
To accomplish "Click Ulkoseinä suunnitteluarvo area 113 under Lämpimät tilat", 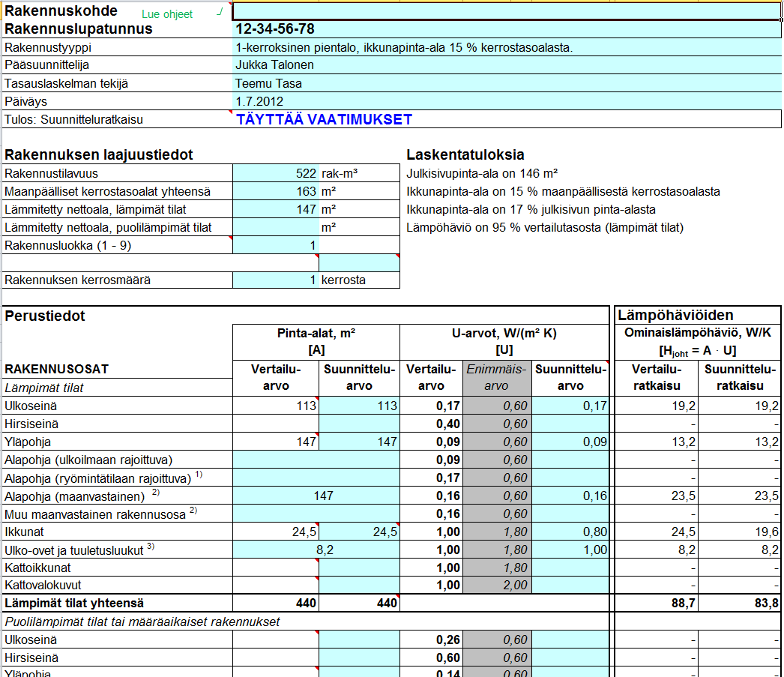I will 360,406.
